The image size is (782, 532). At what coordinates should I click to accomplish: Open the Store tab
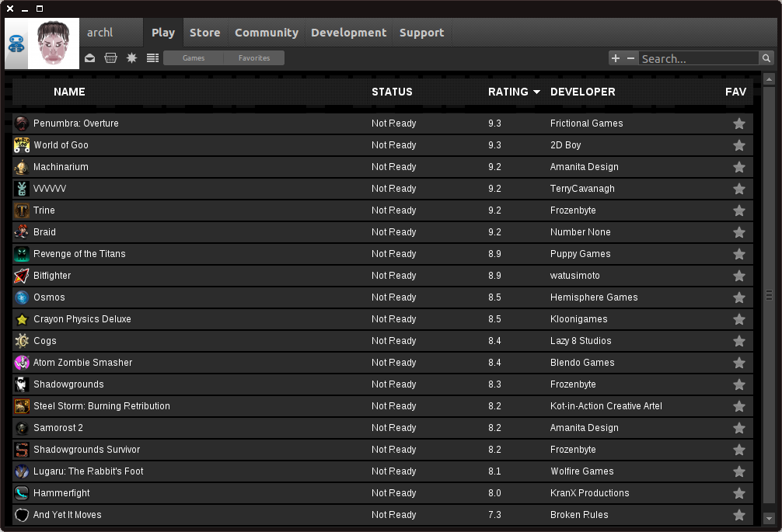(205, 33)
